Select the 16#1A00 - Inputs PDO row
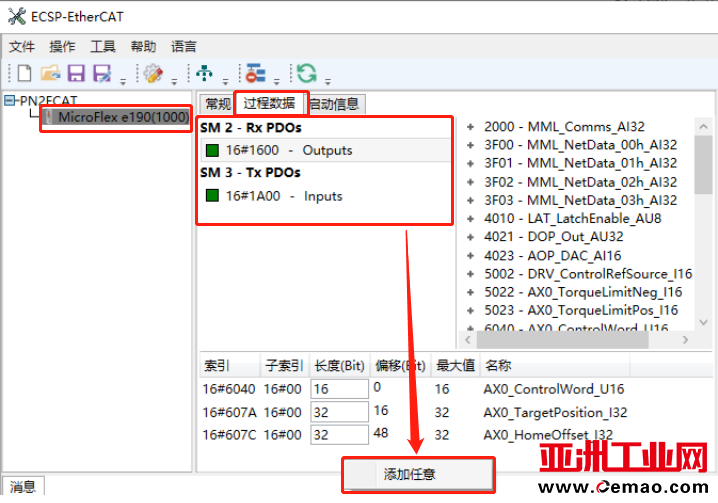Screen dimensions: 718x503 tap(326, 196)
